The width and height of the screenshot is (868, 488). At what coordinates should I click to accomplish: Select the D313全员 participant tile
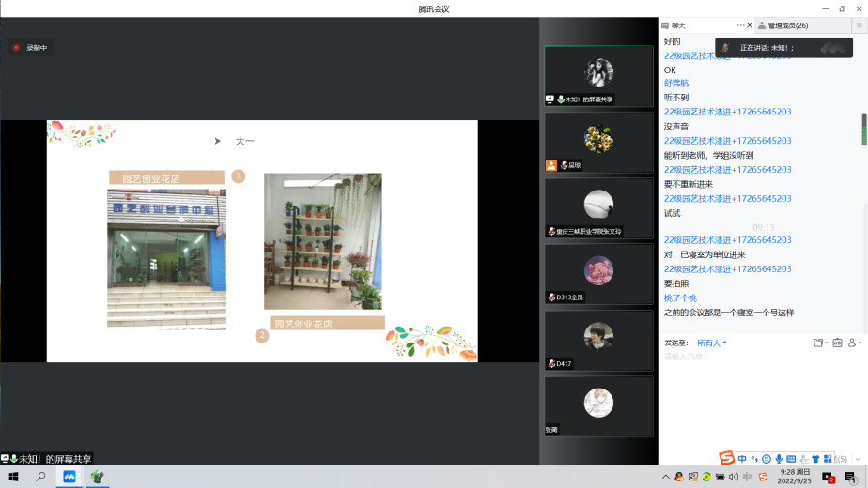coord(598,274)
